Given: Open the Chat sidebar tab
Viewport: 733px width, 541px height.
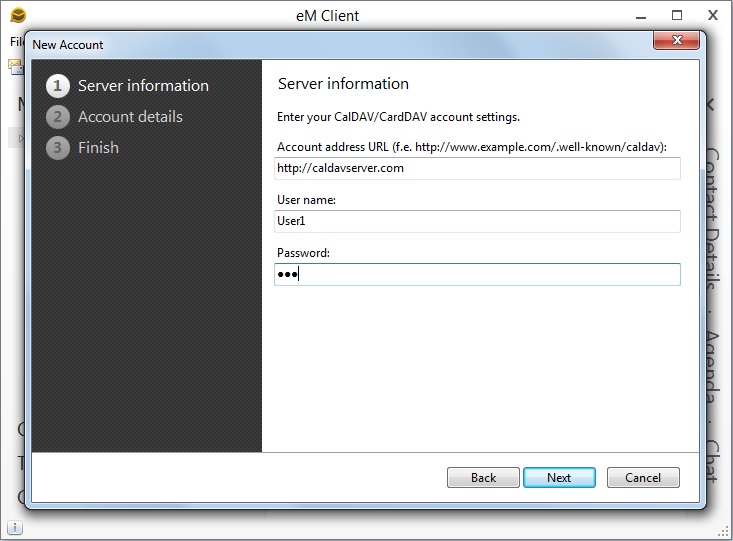Looking at the screenshot, I should tap(712, 461).
